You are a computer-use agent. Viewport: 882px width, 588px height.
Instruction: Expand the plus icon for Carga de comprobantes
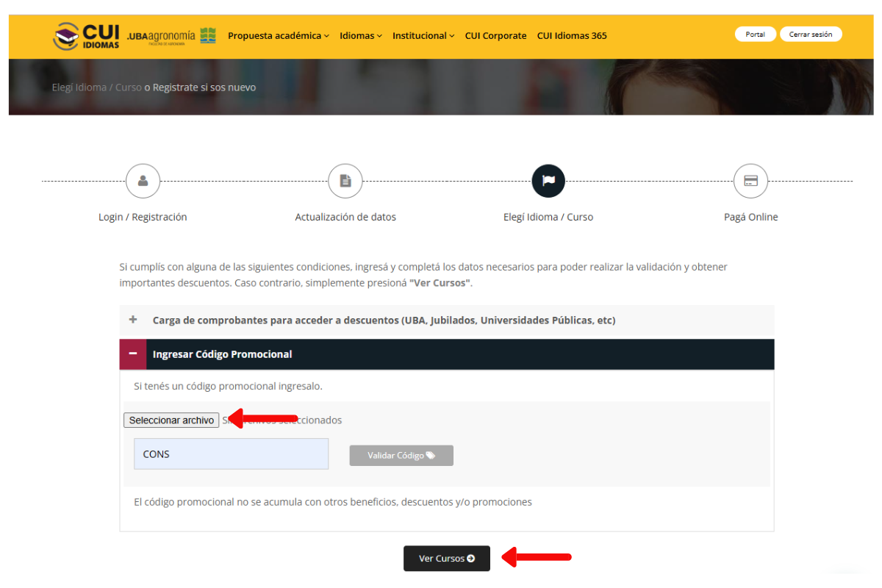pyautogui.click(x=133, y=320)
